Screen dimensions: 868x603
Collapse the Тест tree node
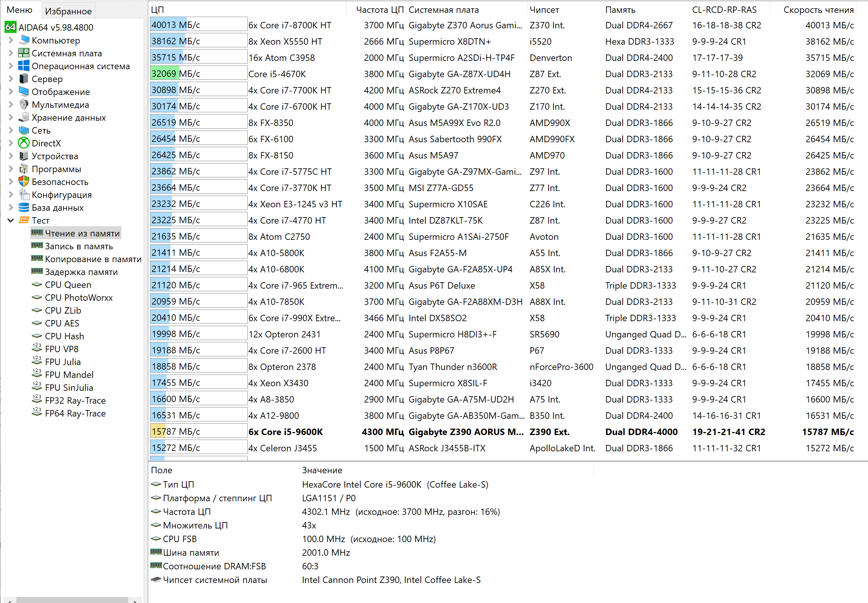pyautogui.click(x=11, y=220)
